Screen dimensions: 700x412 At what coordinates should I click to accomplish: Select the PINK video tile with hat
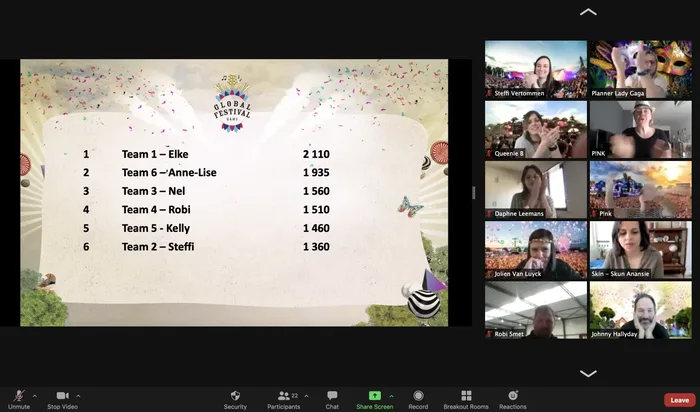click(641, 129)
